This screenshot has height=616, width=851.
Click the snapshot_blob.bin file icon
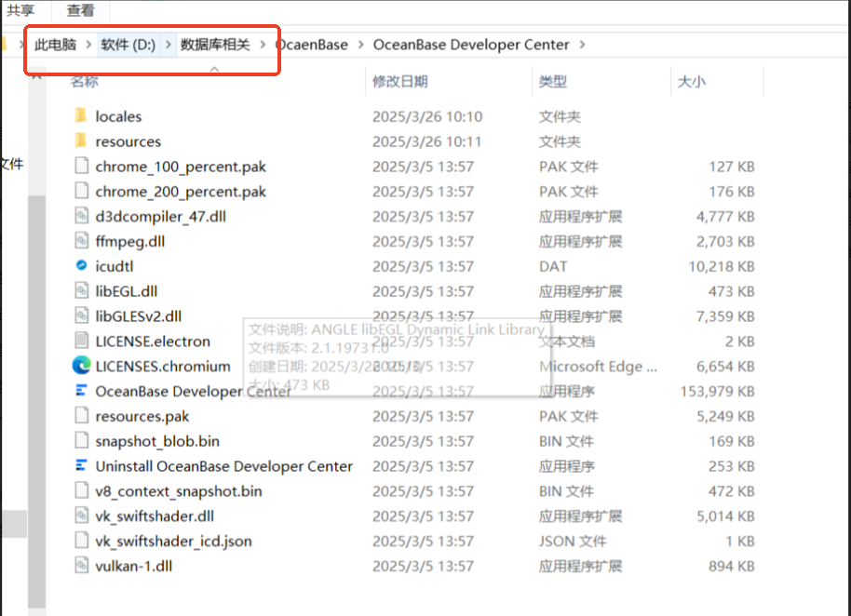point(81,440)
